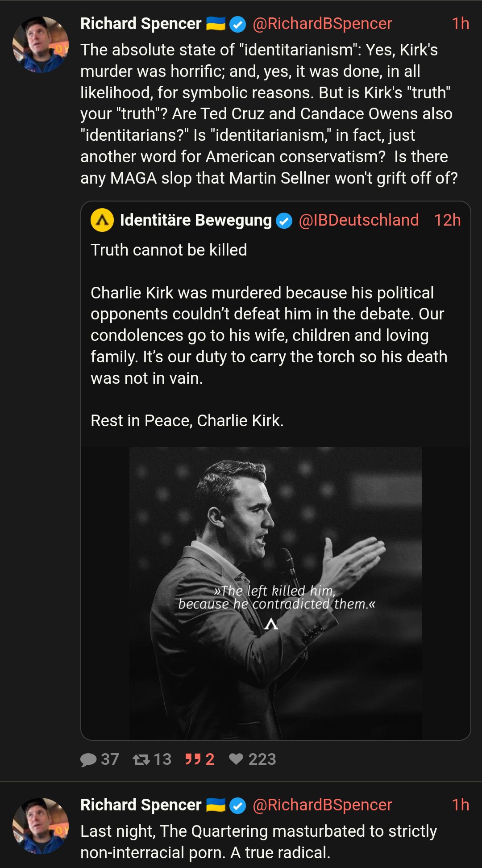Open the @RichardBSpencer handle on the top post

[322, 24]
